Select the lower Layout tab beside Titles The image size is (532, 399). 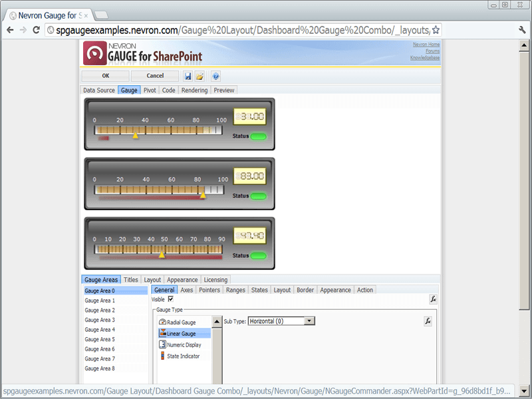[x=152, y=279]
